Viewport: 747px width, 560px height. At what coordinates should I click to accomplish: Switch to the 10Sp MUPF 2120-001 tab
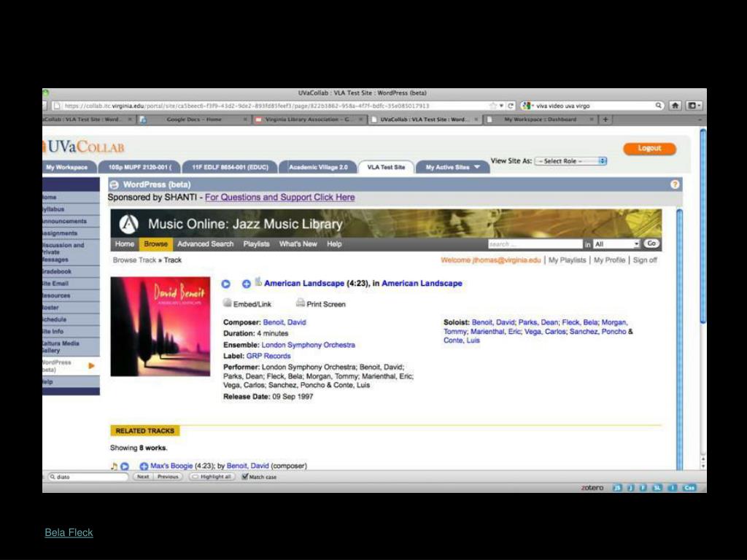[140, 167]
